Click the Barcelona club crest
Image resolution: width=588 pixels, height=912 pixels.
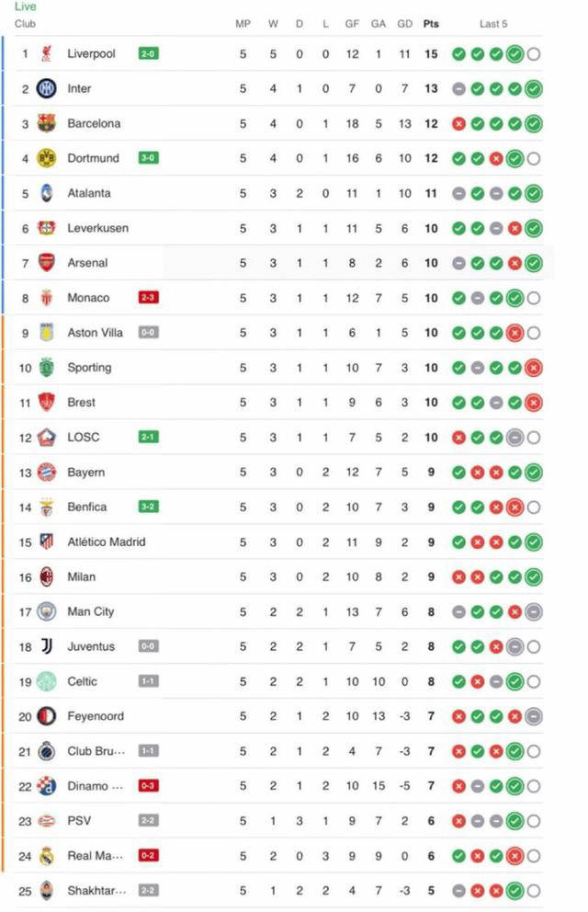pyautogui.click(x=47, y=124)
